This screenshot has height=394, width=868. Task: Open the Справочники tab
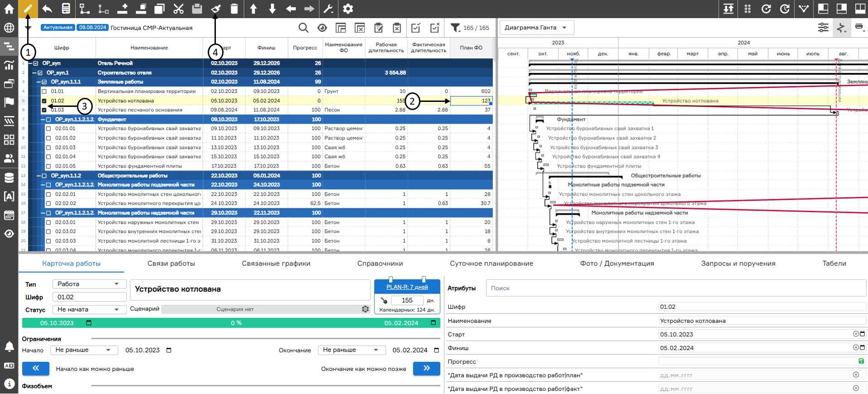[x=380, y=264]
